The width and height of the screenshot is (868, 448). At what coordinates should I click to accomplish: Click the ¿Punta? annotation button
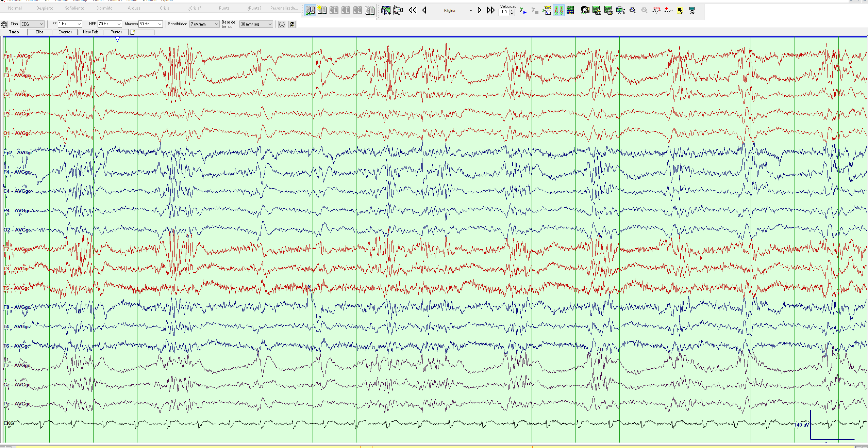pos(254,8)
